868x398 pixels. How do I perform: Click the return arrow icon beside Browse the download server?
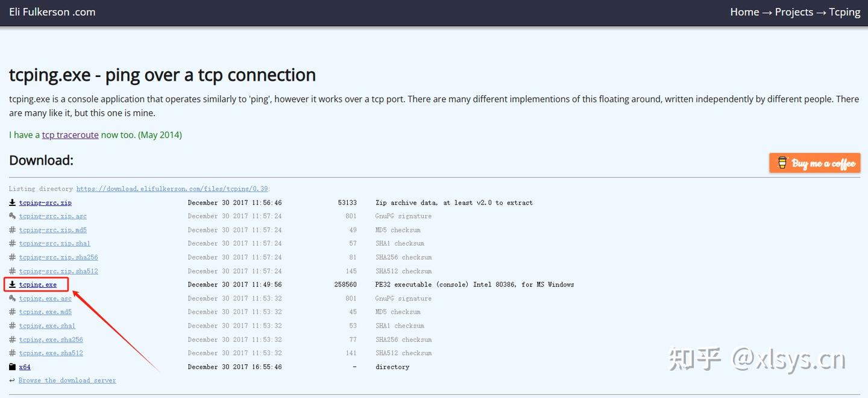[x=12, y=381]
